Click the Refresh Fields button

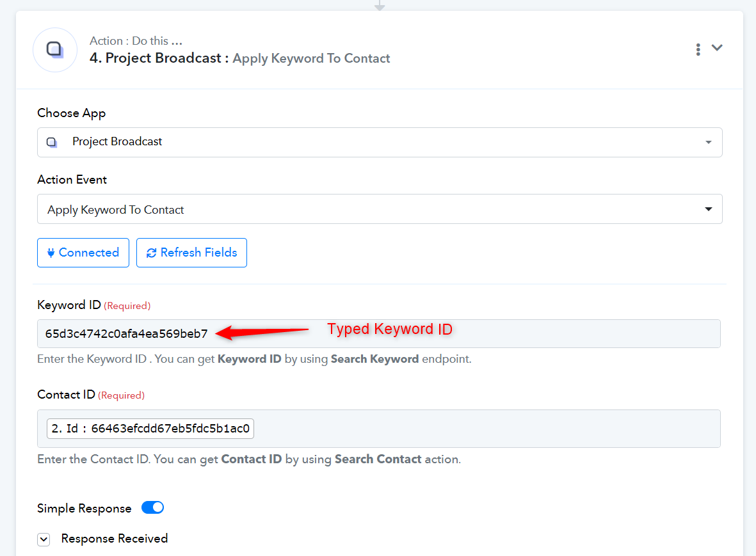click(x=191, y=253)
